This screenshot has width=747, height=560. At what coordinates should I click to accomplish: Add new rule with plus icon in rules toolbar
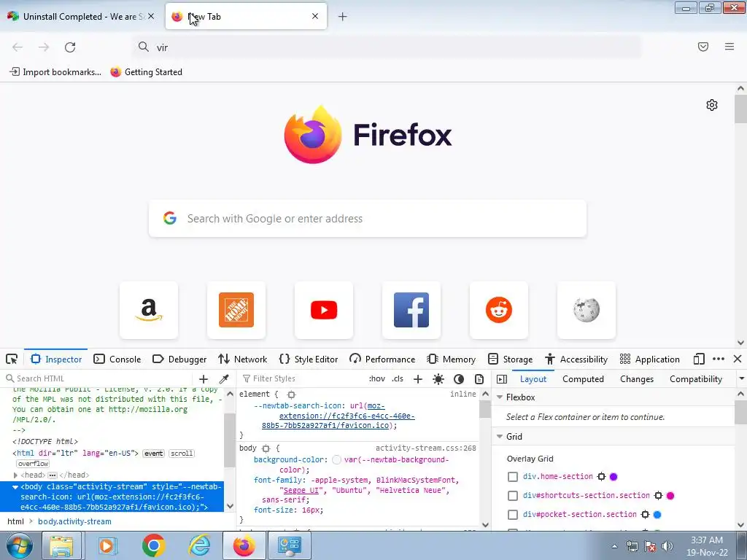[x=418, y=379]
